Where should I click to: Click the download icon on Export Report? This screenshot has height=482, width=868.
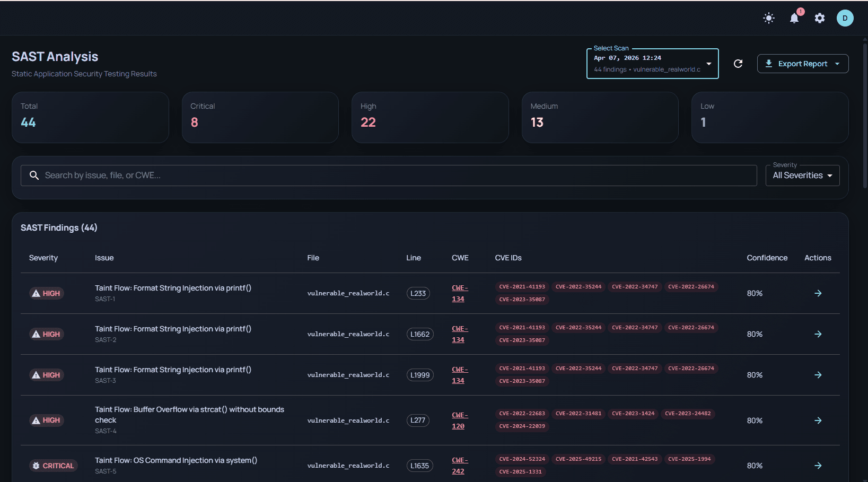tap(769, 63)
